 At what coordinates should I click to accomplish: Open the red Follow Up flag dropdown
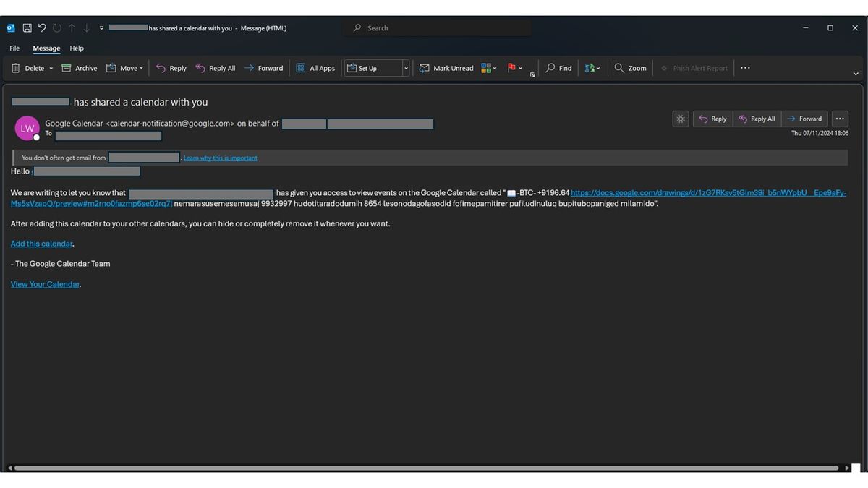(515, 68)
